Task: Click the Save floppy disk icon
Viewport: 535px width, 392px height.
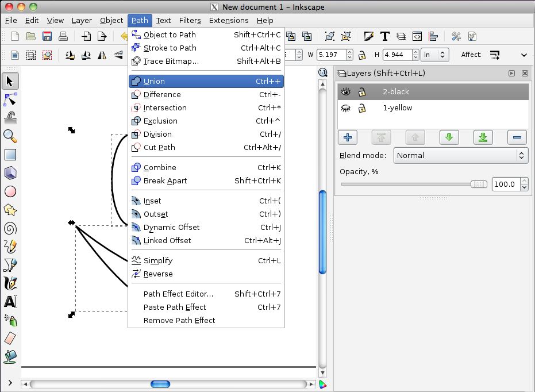Action: [x=47, y=36]
